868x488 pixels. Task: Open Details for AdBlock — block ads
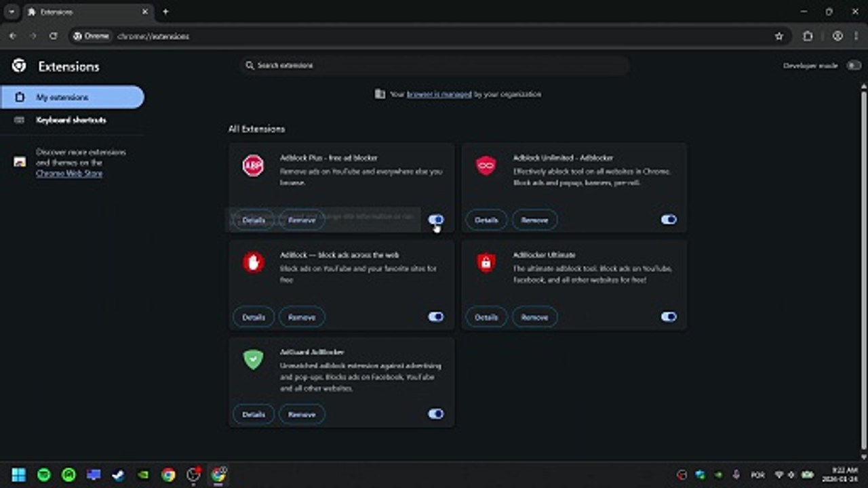(254, 317)
